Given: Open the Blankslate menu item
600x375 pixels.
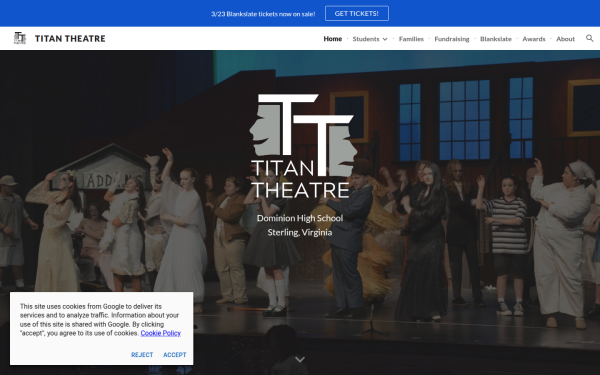Looking at the screenshot, I should coord(496,39).
